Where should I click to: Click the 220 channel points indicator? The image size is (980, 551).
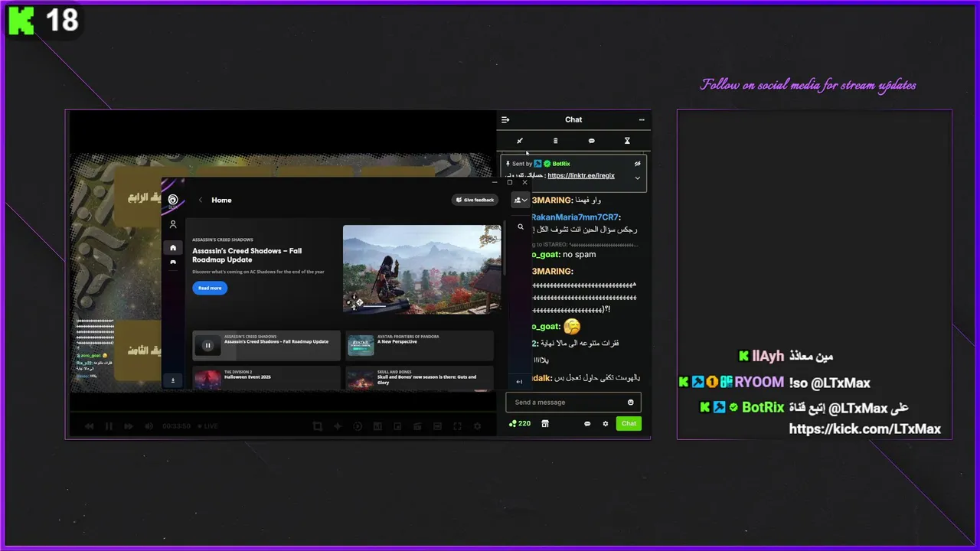(x=520, y=423)
